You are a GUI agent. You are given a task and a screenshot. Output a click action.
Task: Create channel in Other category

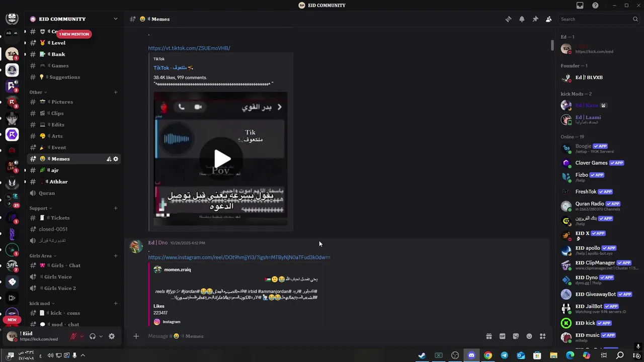pos(116,93)
